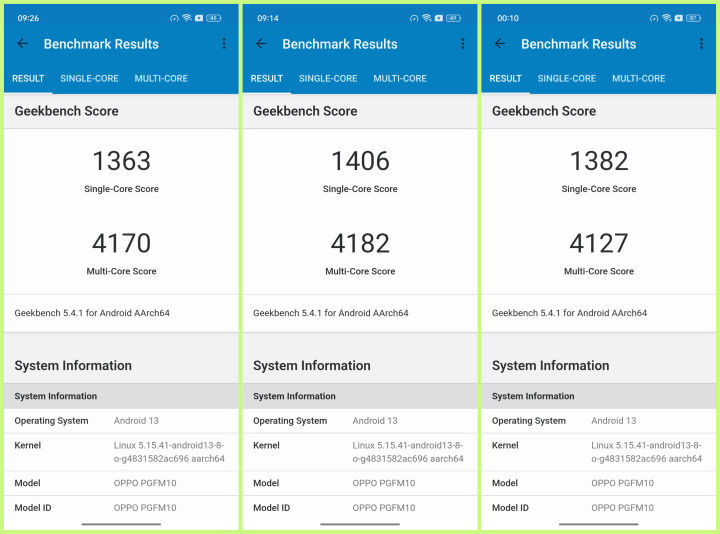Select RESULT tab in 00:10 screen
Viewport: 720px width, 534px height.
(506, 79)
